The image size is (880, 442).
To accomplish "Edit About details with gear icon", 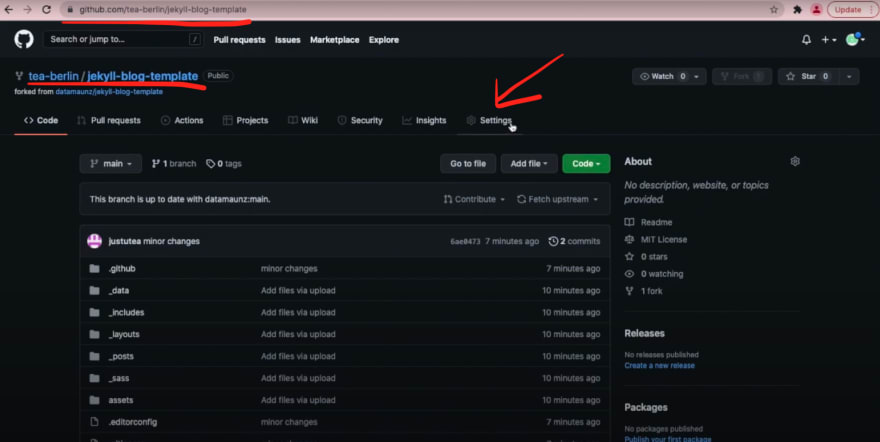I will (x=795, y=162).
